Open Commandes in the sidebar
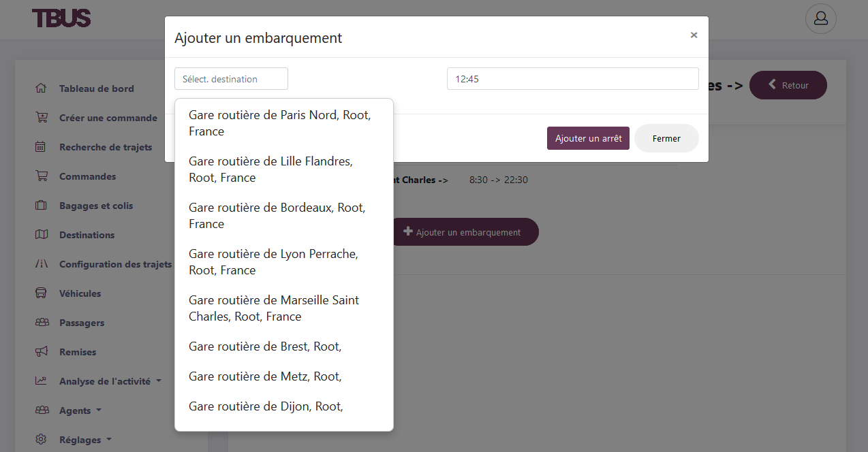868x452 pixels. [x=87, y=176]
